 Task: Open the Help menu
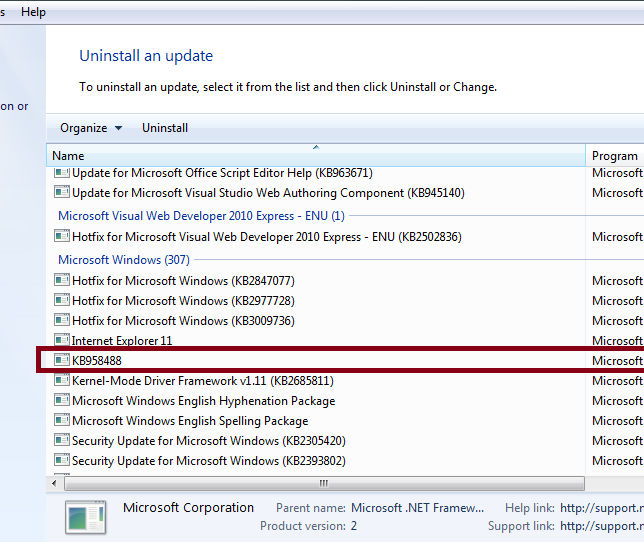pyautogui.click(x=33, y=12)
